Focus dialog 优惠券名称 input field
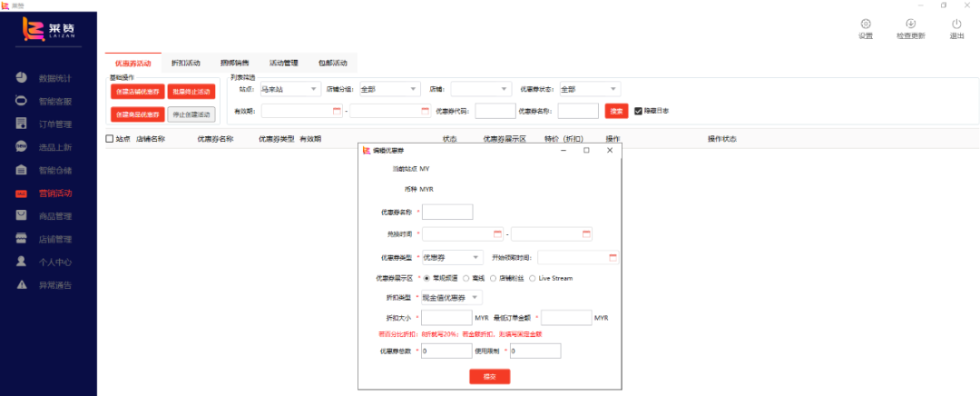The image size is (980, 396). (447, 212)
